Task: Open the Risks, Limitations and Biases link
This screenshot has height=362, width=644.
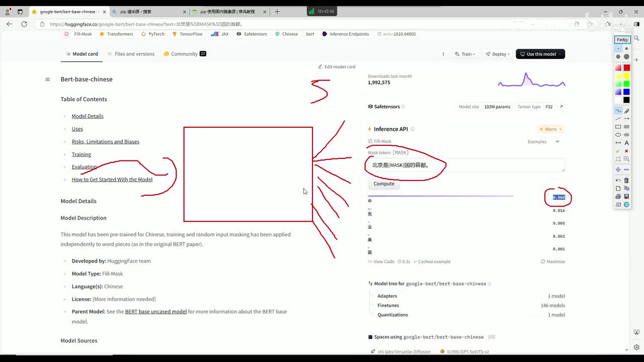Action: click(106, 142)
